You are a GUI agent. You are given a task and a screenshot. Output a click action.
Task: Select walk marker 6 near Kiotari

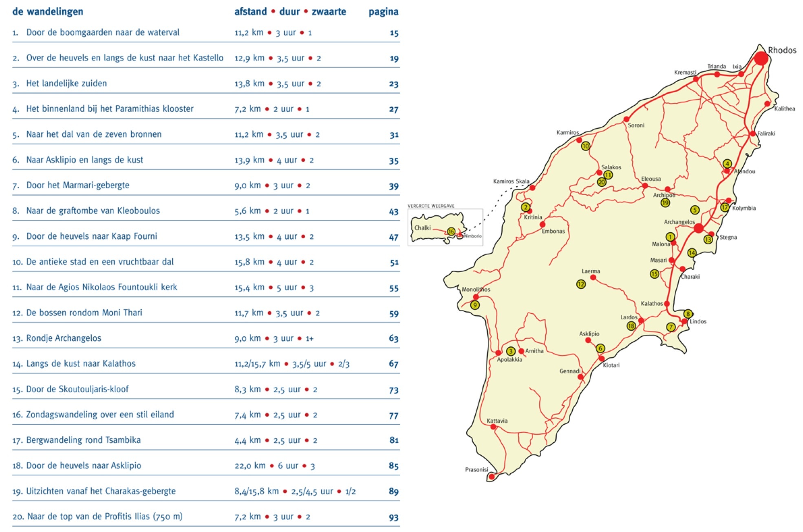click(x=600, y=348)
